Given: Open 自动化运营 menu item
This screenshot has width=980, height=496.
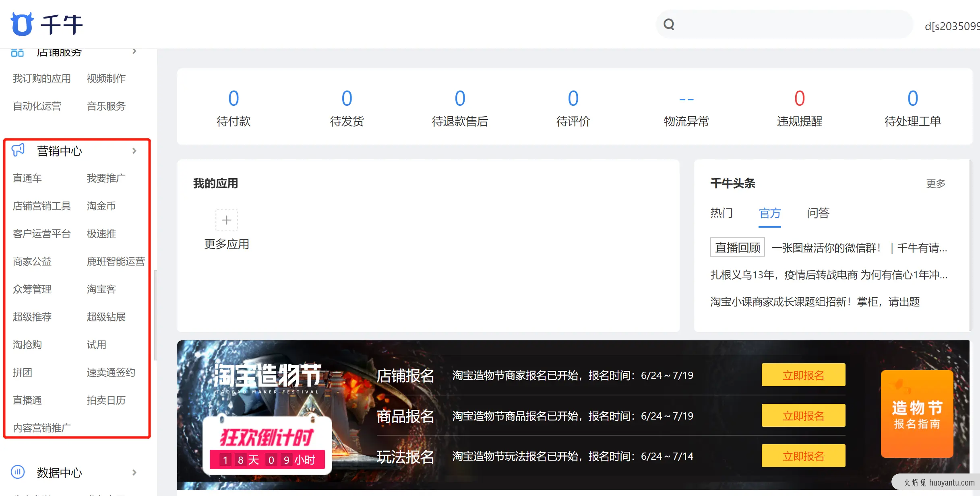Looking at the screenshot, I should (x=37, y=106).
